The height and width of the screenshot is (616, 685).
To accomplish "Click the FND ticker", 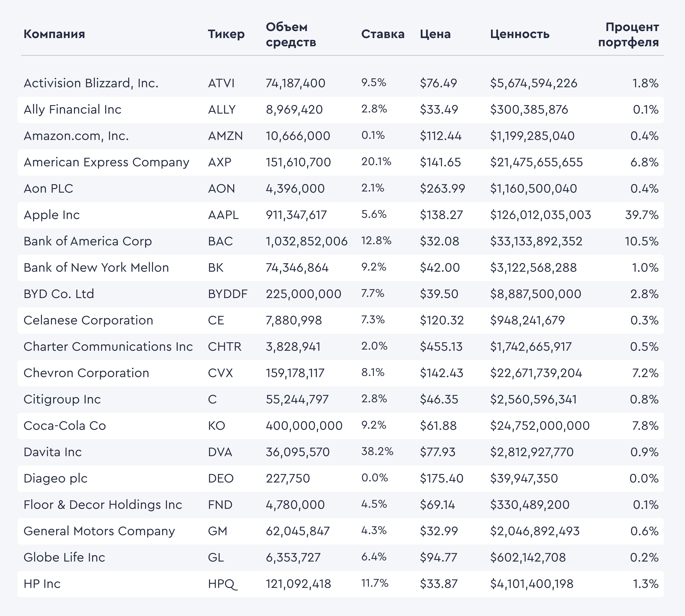I will [x=220, y=505].
